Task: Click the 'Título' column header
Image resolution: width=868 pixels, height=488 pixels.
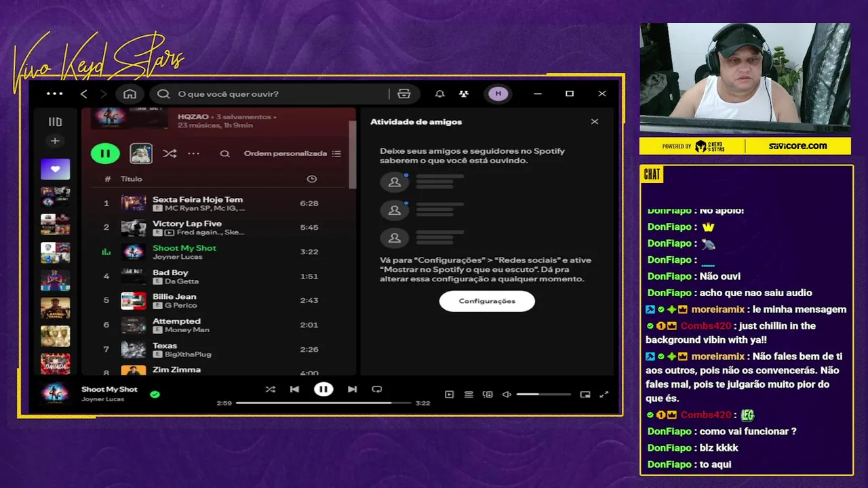Action: pyautogui.click(x=132, y=179)
